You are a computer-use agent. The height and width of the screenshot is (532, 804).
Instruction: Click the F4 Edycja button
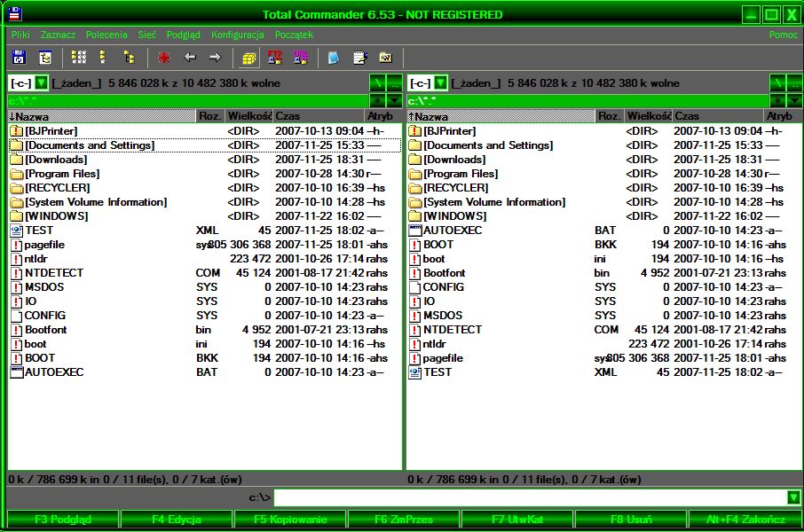(177, 520)
